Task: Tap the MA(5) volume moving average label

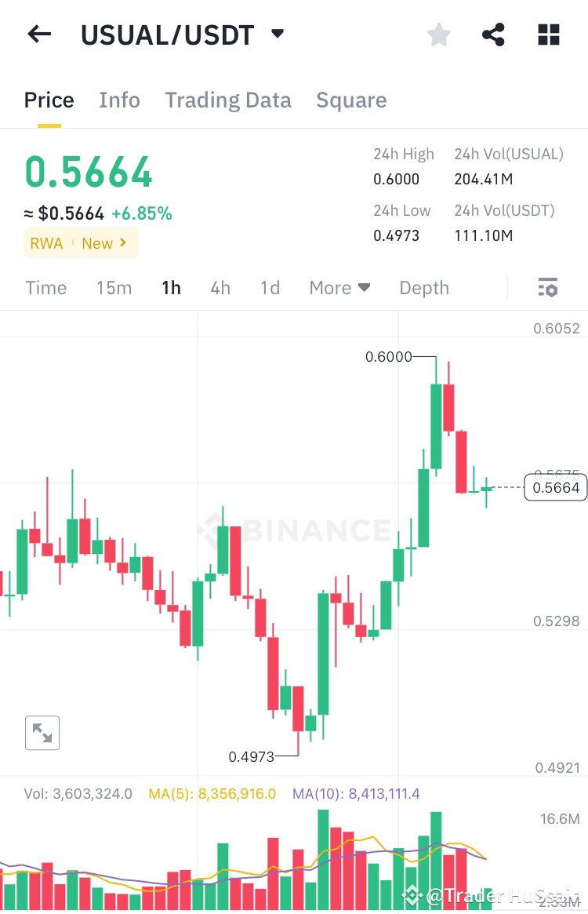Action: 212,793
